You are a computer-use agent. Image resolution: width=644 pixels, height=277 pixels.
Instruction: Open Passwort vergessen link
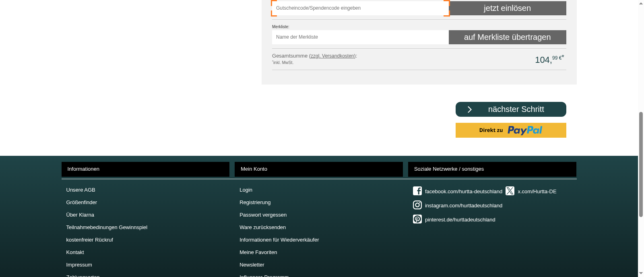point(263,215)
